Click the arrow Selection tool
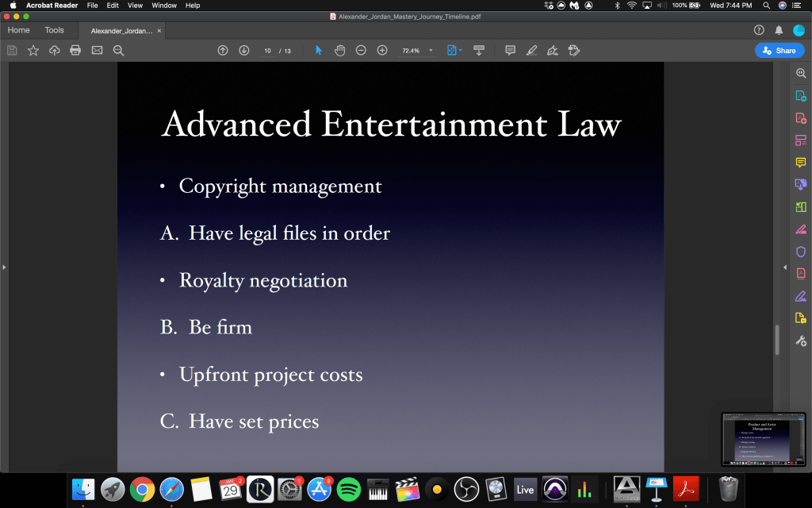 (319, 50)
